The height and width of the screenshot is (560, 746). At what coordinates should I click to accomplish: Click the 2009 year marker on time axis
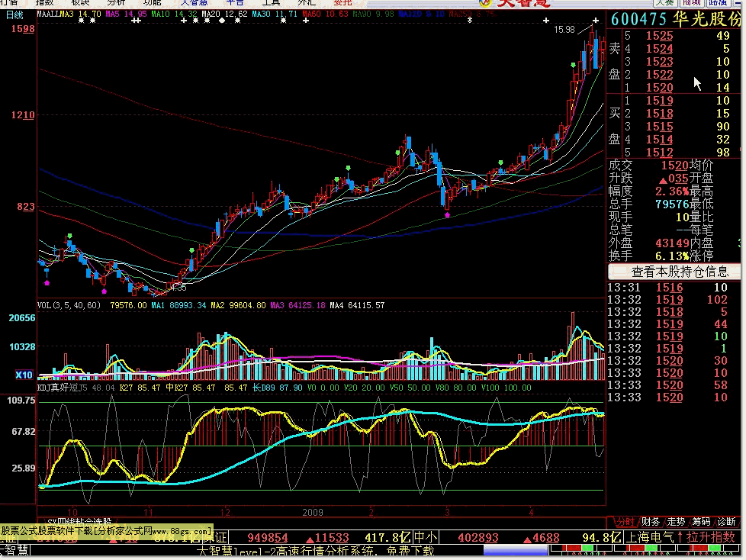(x=313, y=513)
